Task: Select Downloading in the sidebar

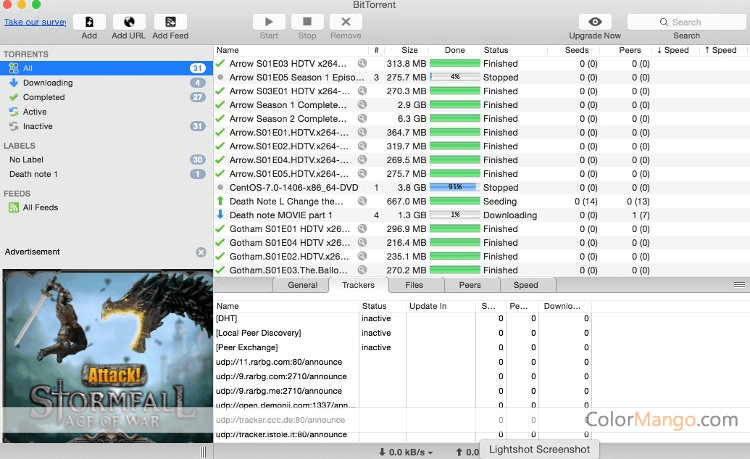Action: [x=48, y=83]
